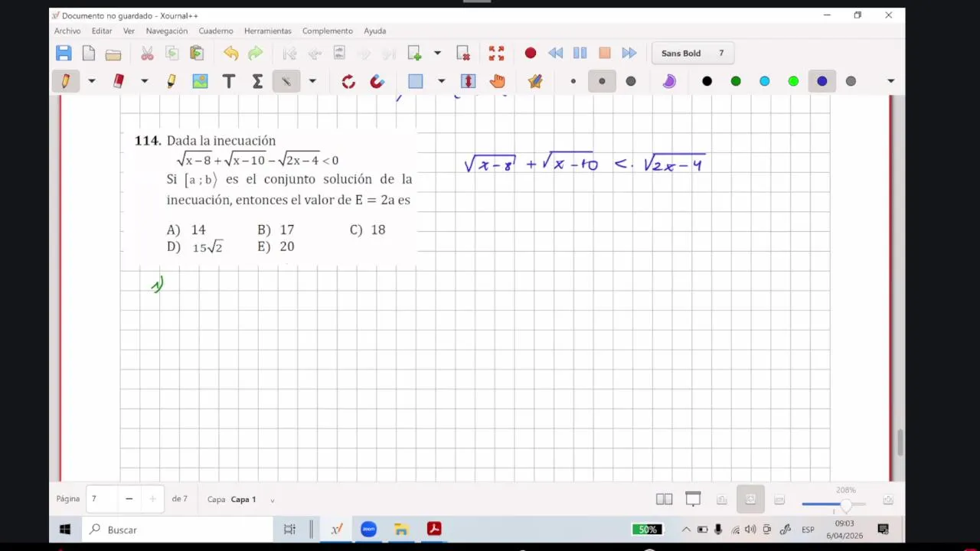Choose the medium line thickness dot

602,81
